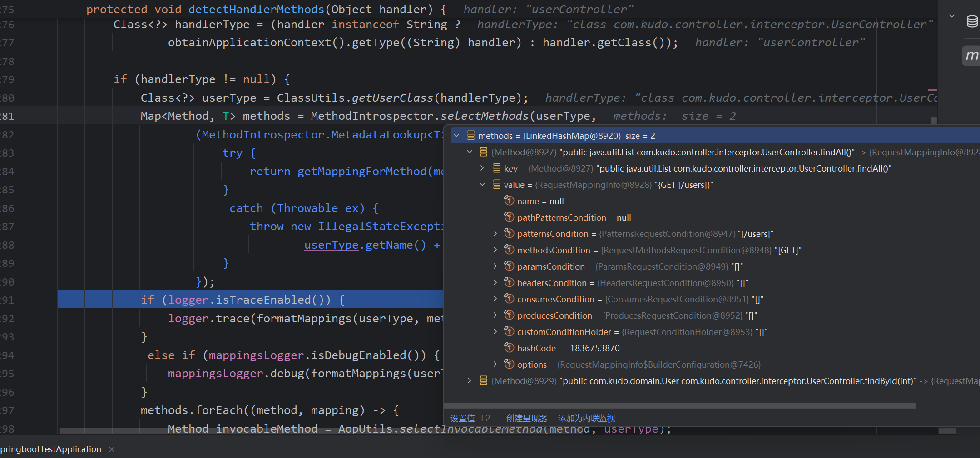The height and width of the screenshot is (458, 980).
Task: Expand the methodsCondition node
Action: coord(495,250)
